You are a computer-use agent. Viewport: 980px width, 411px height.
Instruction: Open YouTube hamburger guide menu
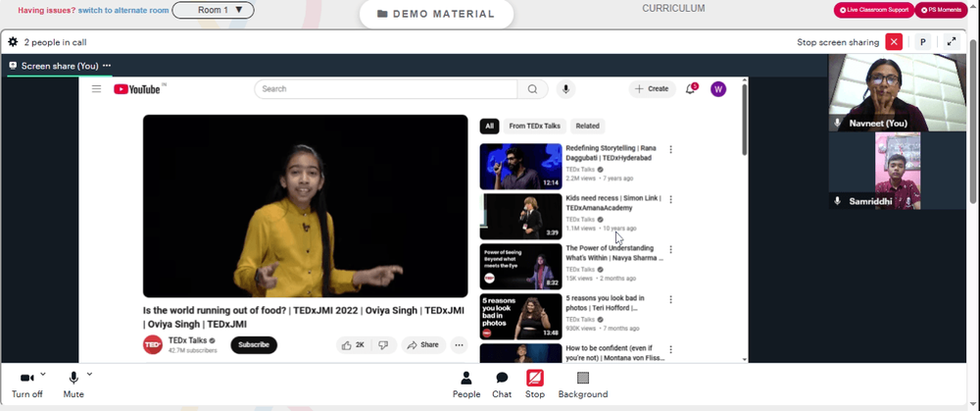point(96,89)
